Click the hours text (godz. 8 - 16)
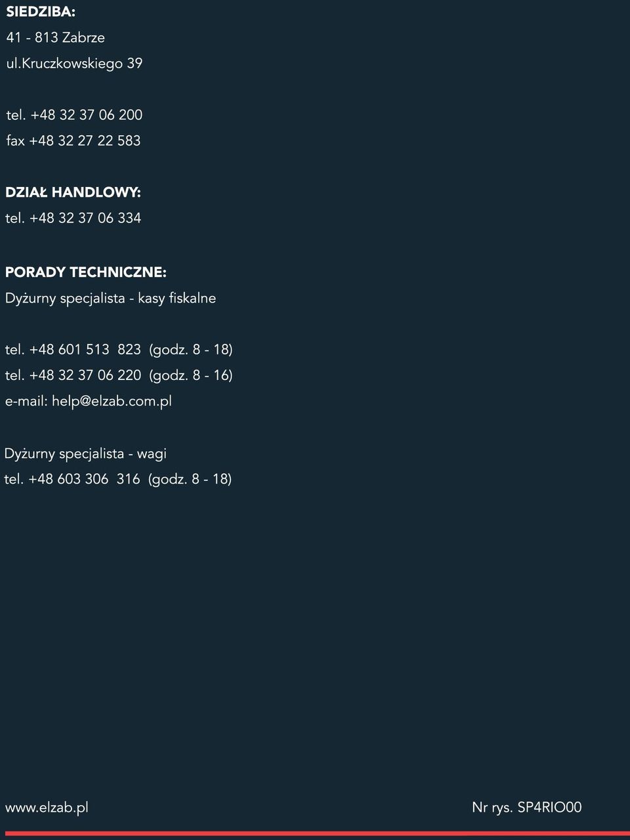Screen dimensions: 630x840 click(x=191, y=375)
